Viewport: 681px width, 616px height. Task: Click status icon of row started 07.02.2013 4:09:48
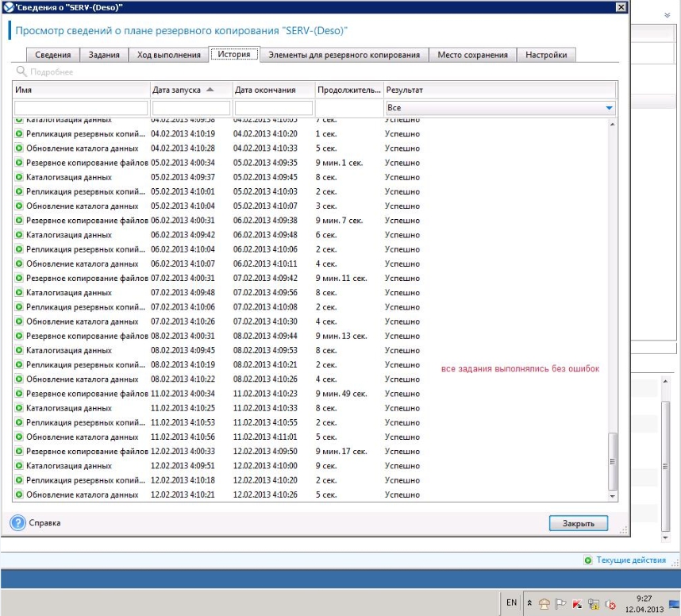pos(19,292)
